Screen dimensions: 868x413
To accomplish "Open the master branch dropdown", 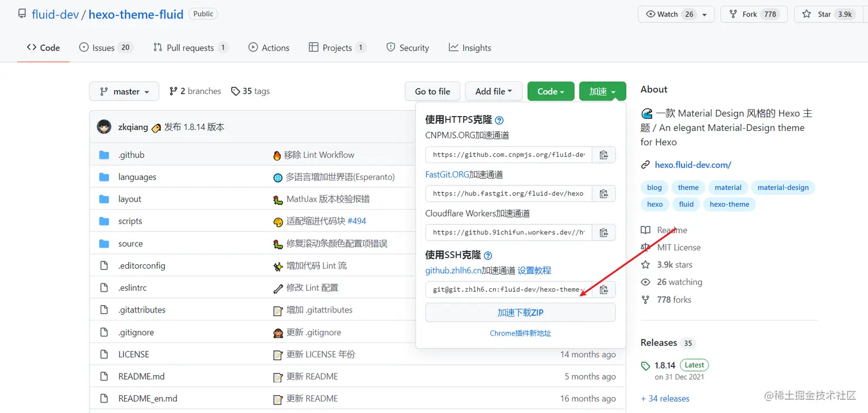I will click(124, 91).
